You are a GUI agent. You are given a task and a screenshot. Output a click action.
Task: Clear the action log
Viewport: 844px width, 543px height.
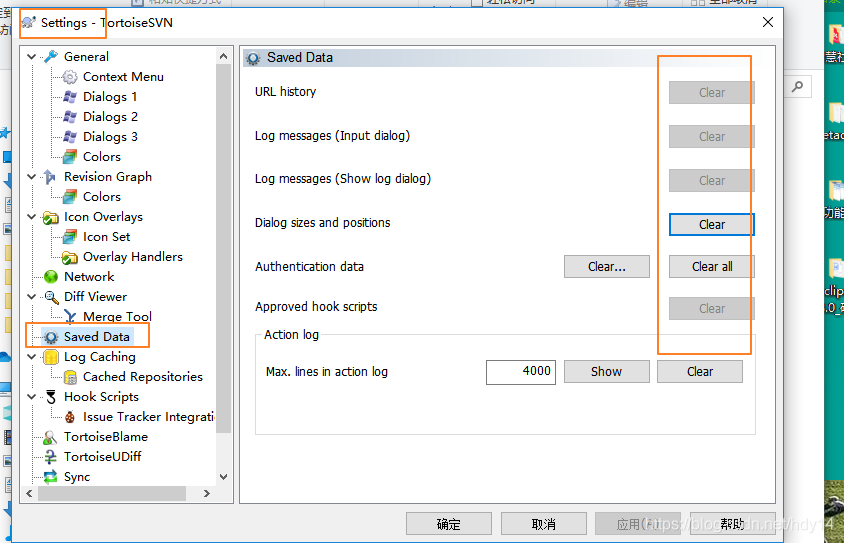pos(700,371)
